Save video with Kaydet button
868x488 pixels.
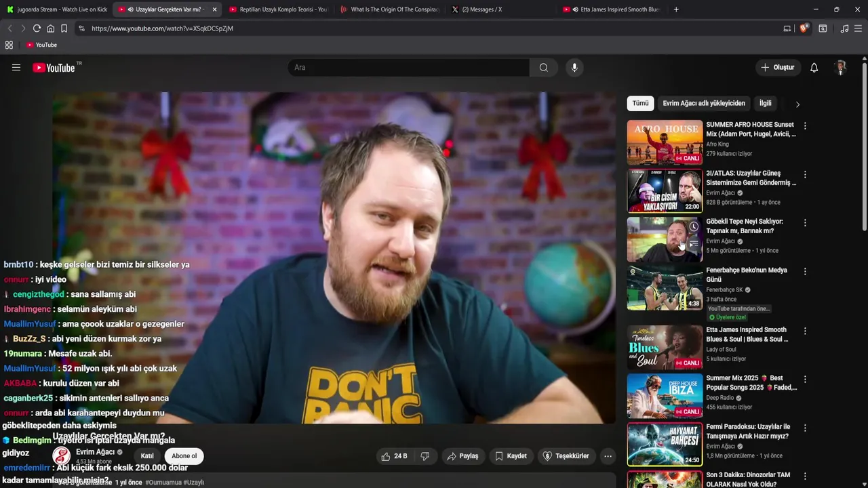click(x=511, y=456)
